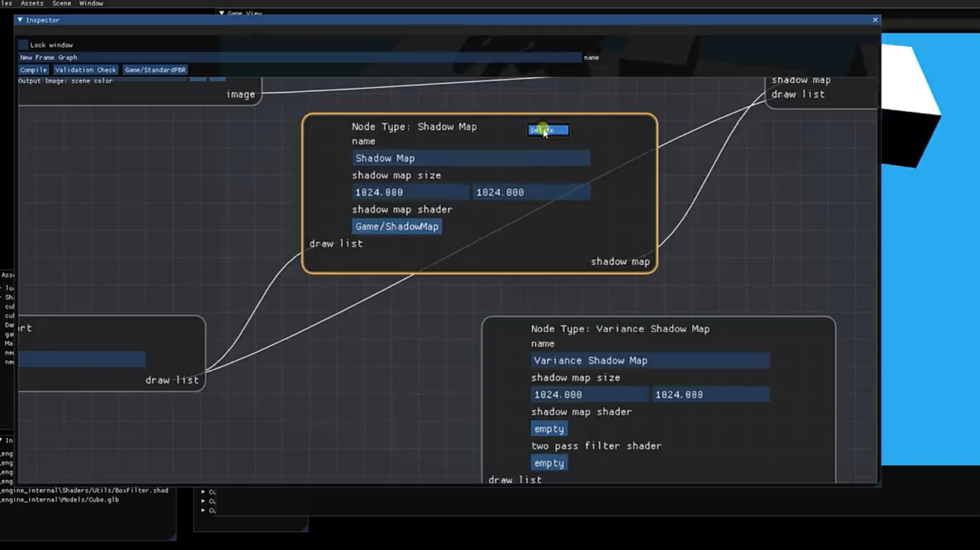Open the Assets menu
Image resolution: width=980 pixels, height=550 pixels.
click(32, 3)
